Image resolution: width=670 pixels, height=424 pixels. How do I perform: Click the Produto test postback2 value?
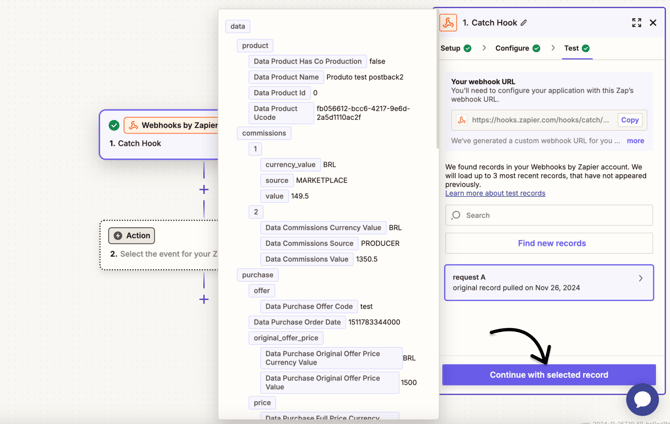pyautogui.click(x=365, y=77)
